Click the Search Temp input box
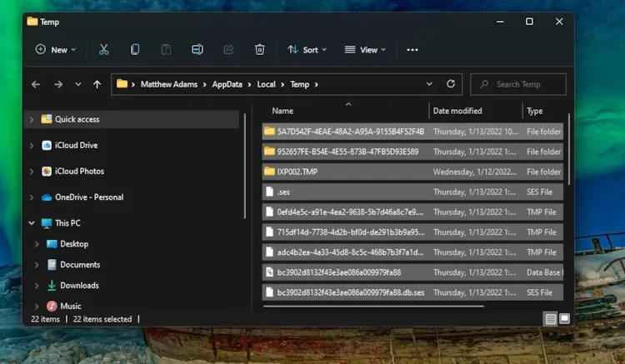The image size is (625, 364). click(x=525, y=84)
